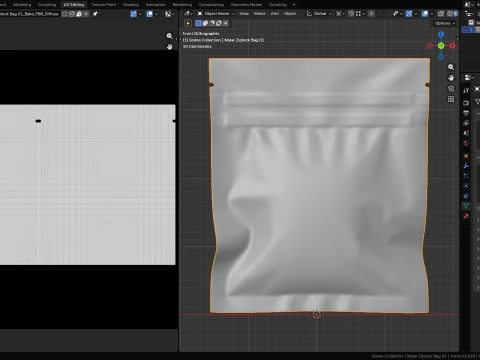The image size is (480, 360).
Task: Click the pan hand icon in 3D viewport
Action: [x=451, y=78]
